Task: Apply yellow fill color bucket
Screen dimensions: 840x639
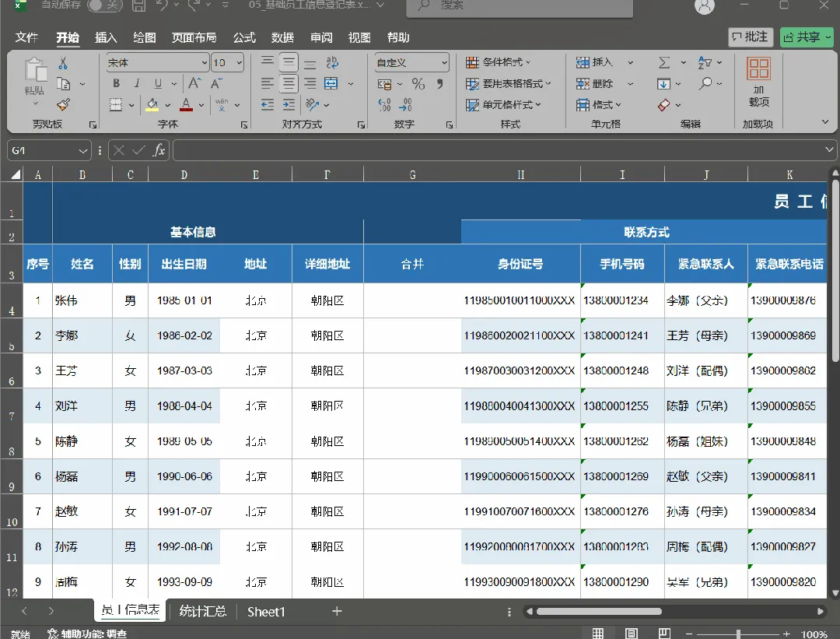Action: [152, 104]
